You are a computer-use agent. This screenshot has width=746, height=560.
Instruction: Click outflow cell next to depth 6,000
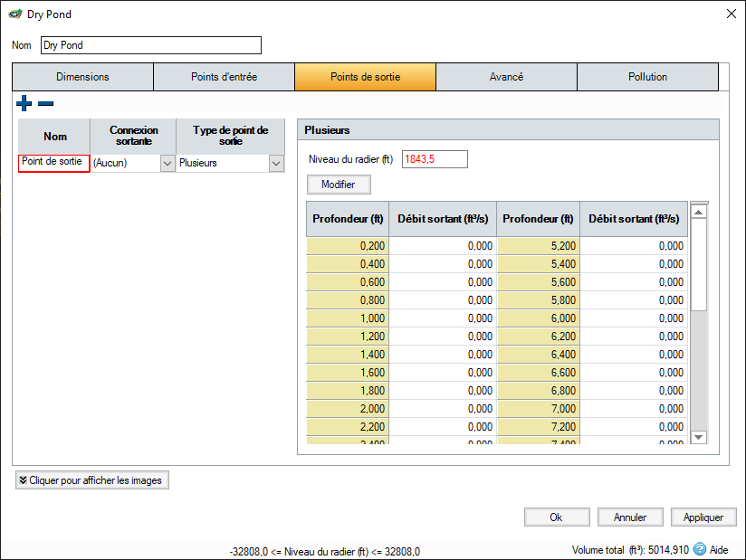(x=634, y=318)
